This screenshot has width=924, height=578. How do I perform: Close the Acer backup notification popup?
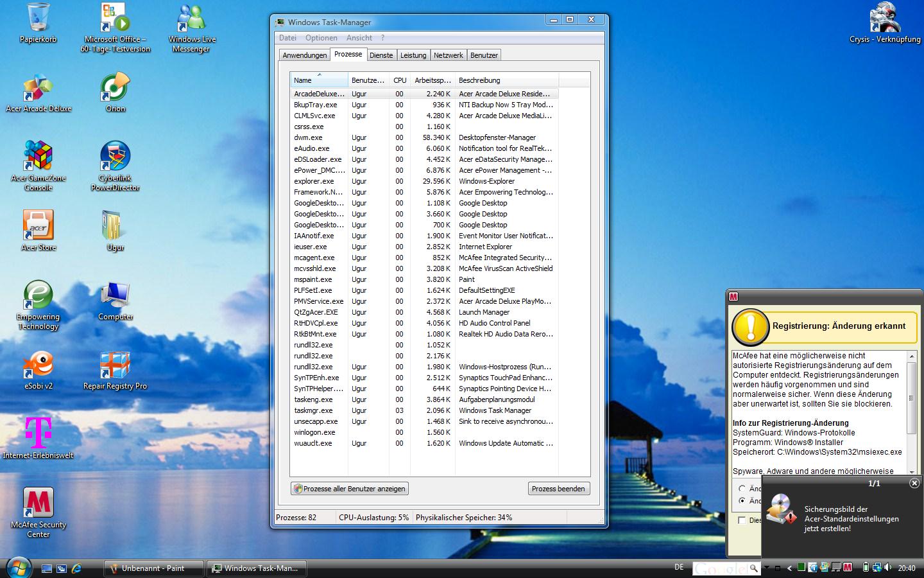914,483
